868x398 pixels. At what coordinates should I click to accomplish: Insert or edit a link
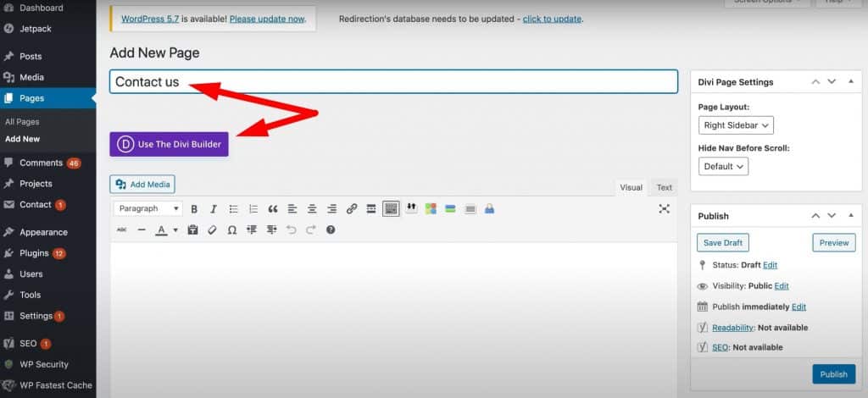[352, 209]
